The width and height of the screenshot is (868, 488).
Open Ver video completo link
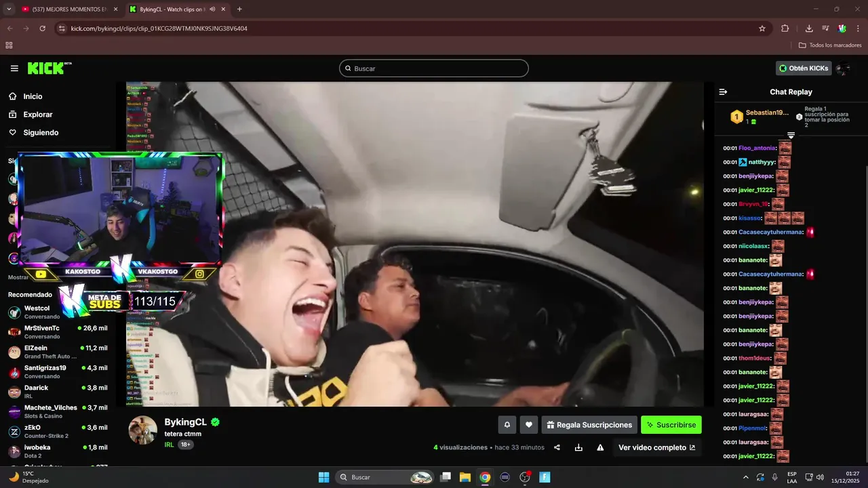coord(657,447)
